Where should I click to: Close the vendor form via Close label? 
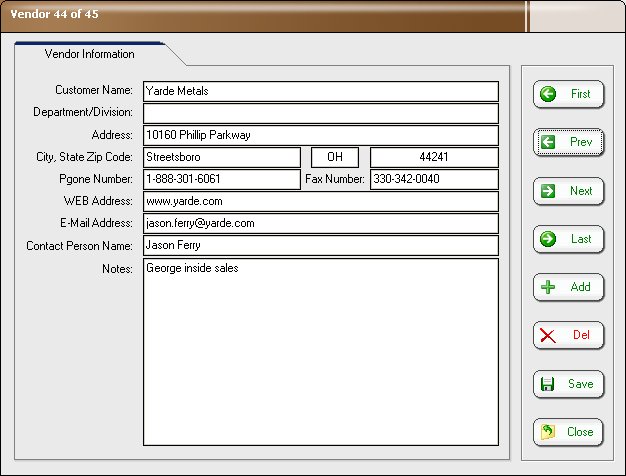(x=580, y=432)
